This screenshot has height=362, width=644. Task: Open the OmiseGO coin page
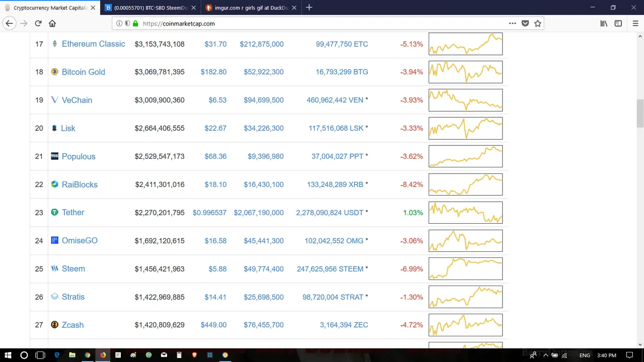[x=79, y=240]
